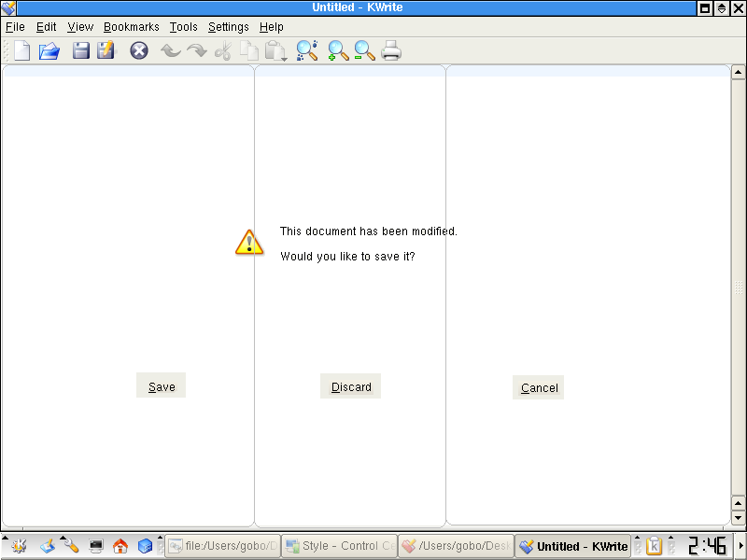Open the K menu gear icon in the panel
The image size is (747, 560).
coord(19,546)
